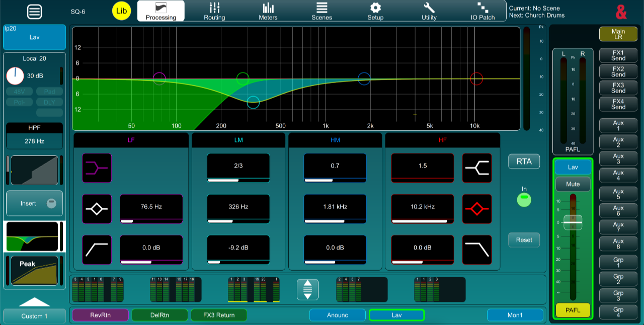Click the fader bank scroll stepper

(307, 289)
